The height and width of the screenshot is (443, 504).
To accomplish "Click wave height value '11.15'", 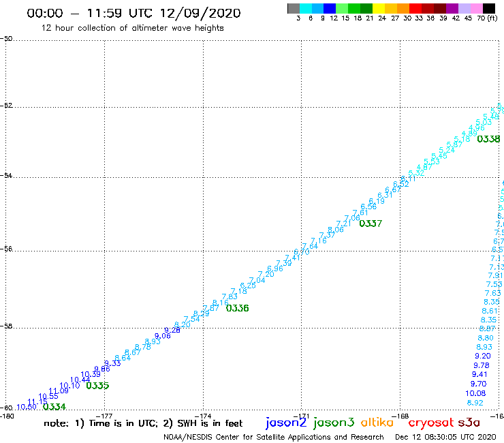I will (37, 402).
